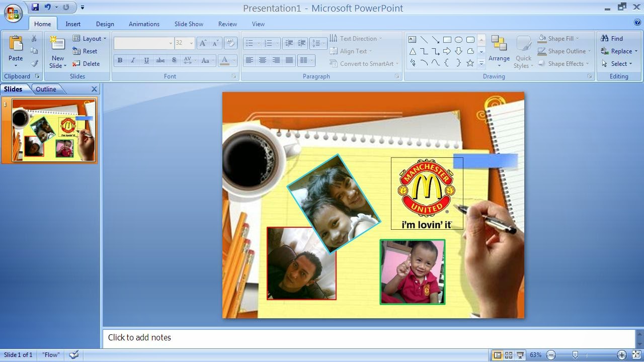This screenshot has width=644, height=362.
Task: Zoom out with the minus button
Action: point(551,354)
